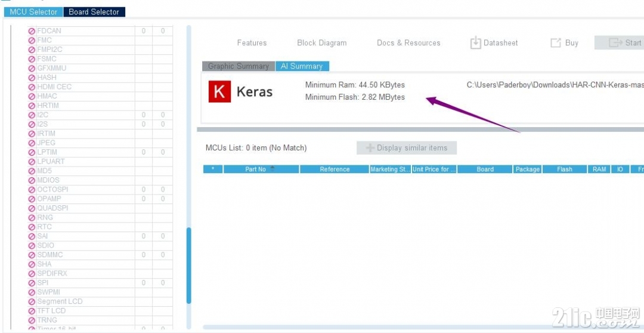Image resolution: width=644 pixels, height=333 pixels.
Task: Click the Minimum Flash 2.82 MBytes text
Action: pos(355,97)
